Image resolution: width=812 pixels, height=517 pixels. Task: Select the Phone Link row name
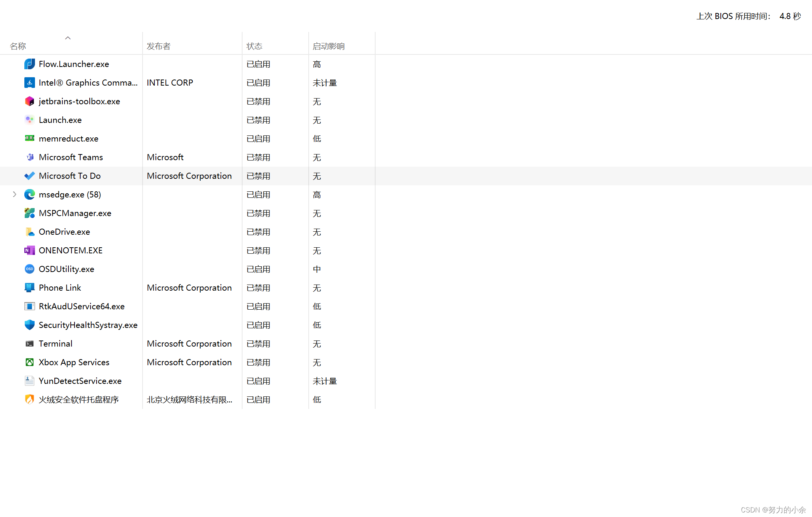coord(60,288)
